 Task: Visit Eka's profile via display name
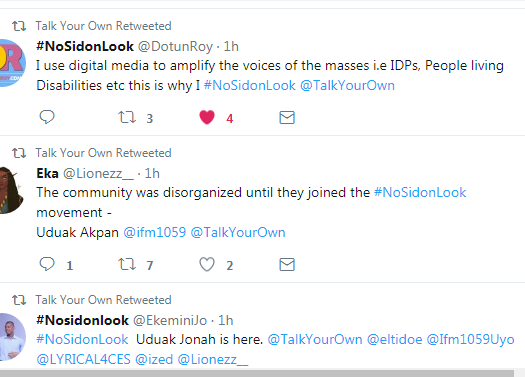point(47,173)
